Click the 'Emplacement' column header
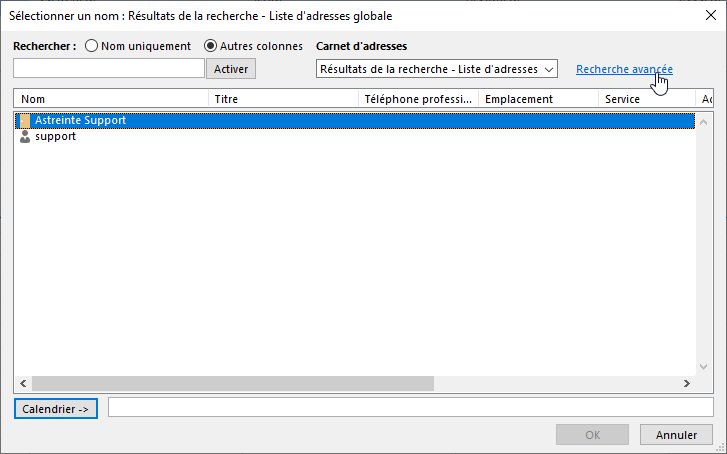The image size is (727, 454). coord(538,100)
